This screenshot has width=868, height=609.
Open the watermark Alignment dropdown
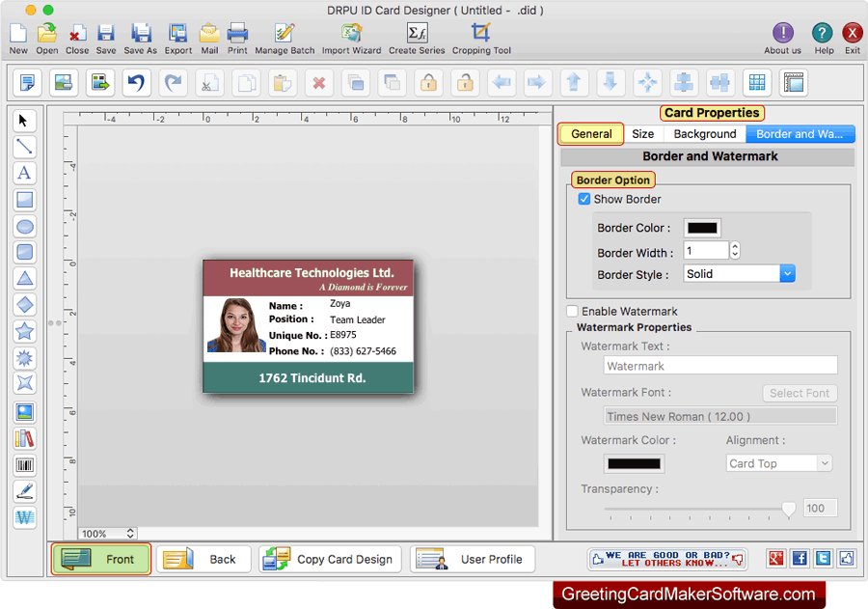pyautogui.click(x=778, y=462)
